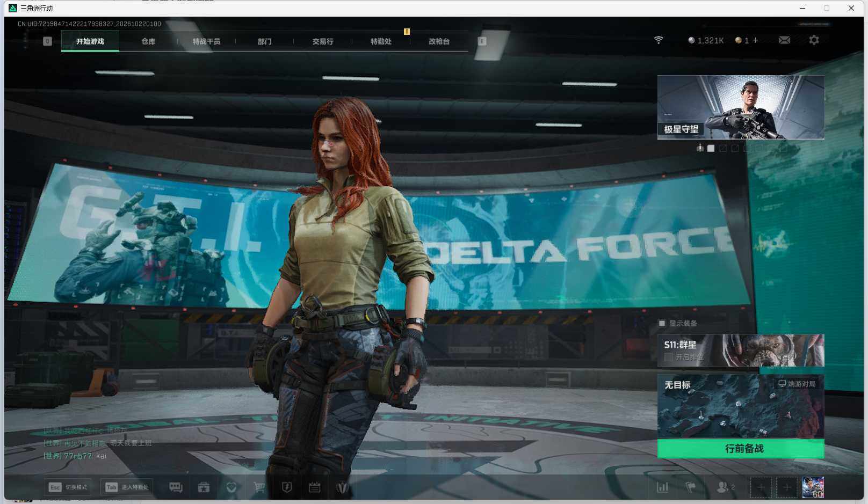
Task: Go to the 特战干员 tab
Action: click(x=206, y=41)
